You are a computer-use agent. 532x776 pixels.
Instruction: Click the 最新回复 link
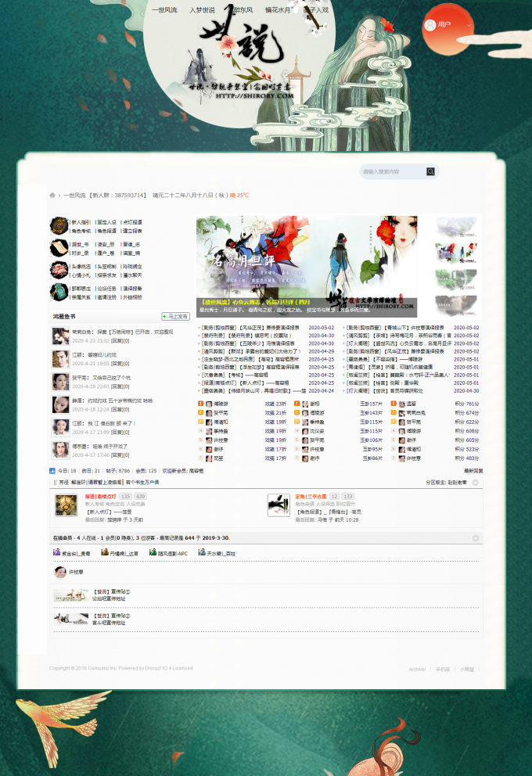click(x=473, y=471)
